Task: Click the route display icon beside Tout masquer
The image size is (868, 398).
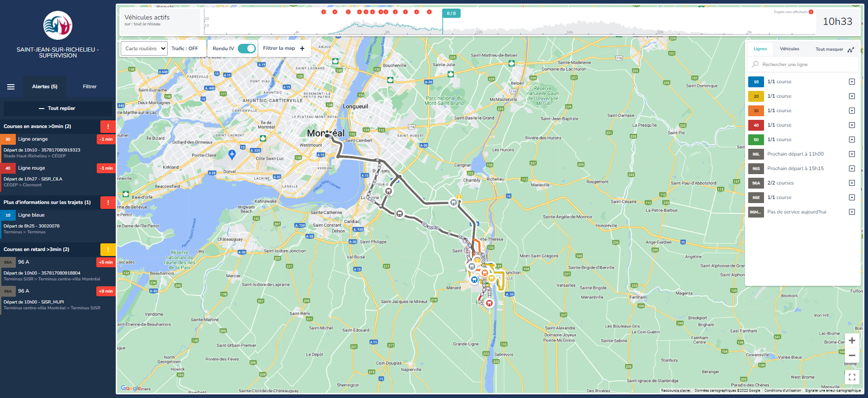Action: click(x=851, y=49)
